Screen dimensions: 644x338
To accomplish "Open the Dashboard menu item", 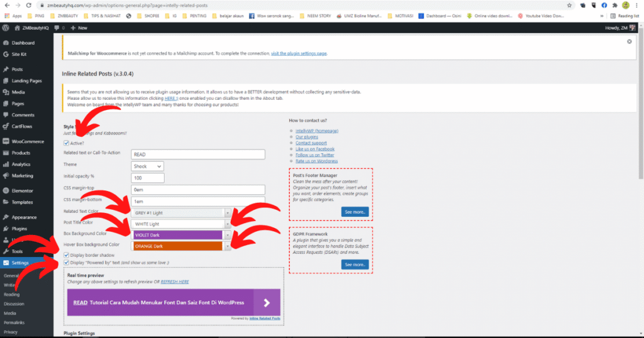I will [x=23, y=43].
